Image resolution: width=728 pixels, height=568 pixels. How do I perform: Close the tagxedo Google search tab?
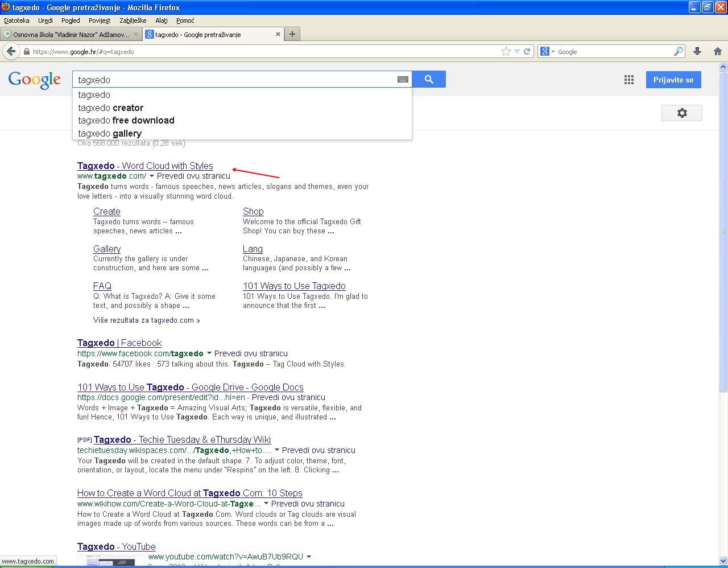point(278,34)
